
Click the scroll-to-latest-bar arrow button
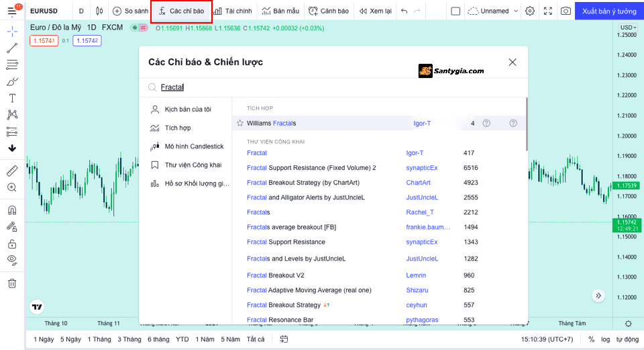[x=598, y=296]
